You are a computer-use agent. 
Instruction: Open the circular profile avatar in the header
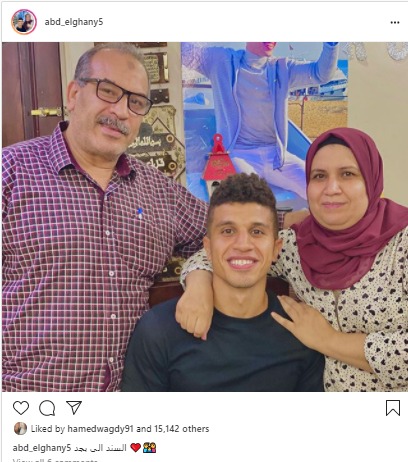pos(24,22)
